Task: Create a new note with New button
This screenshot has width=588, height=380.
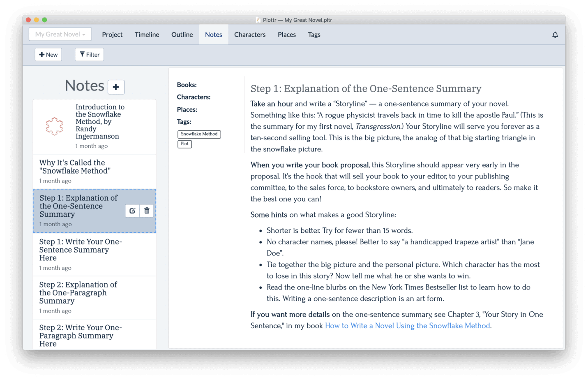Action: point(48,54)
